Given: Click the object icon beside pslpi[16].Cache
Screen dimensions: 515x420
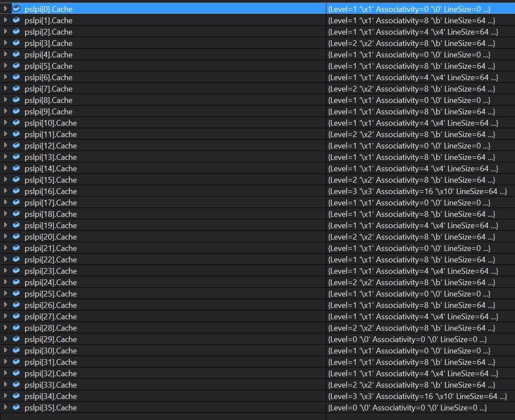Looking at the screenshot, I should pyautogui.click(x=17, y=191).
